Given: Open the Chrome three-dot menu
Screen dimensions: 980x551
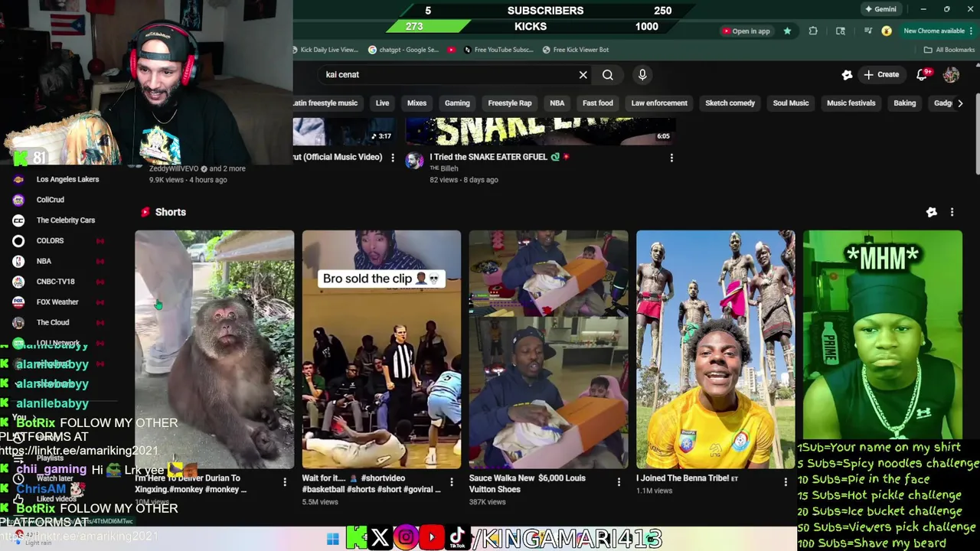Looking at the screenshot, I should coord(972,31).
